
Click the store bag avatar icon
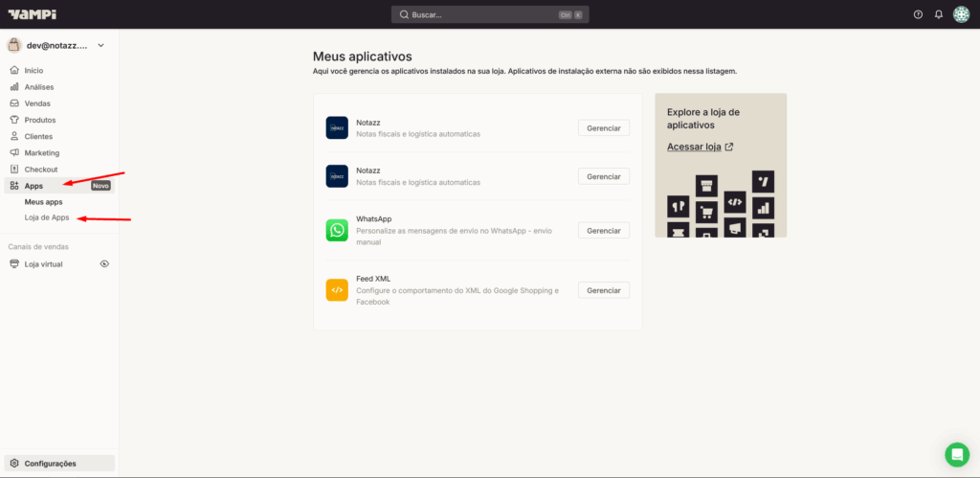(x=13, y=45)
